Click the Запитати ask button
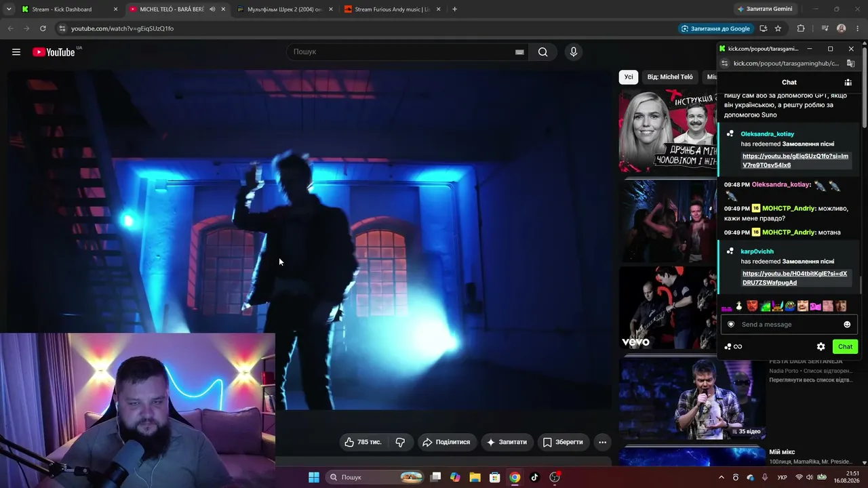The width and height of the screenshot is (868, 488). pyautogui.click(x=506, y=442)
